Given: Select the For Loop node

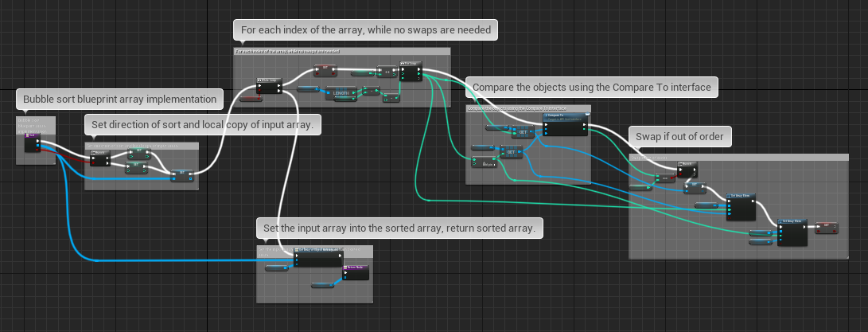Looking at the screenshot, I should point(411,71).
